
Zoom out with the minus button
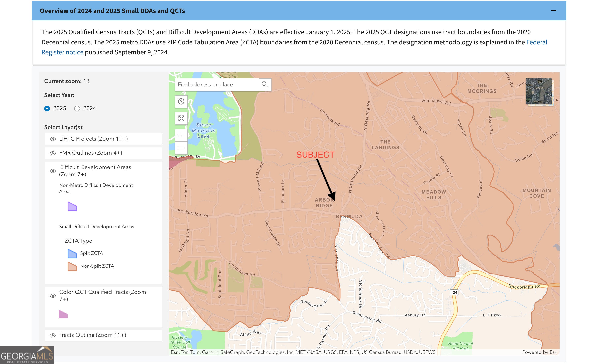tap(181, 148)
